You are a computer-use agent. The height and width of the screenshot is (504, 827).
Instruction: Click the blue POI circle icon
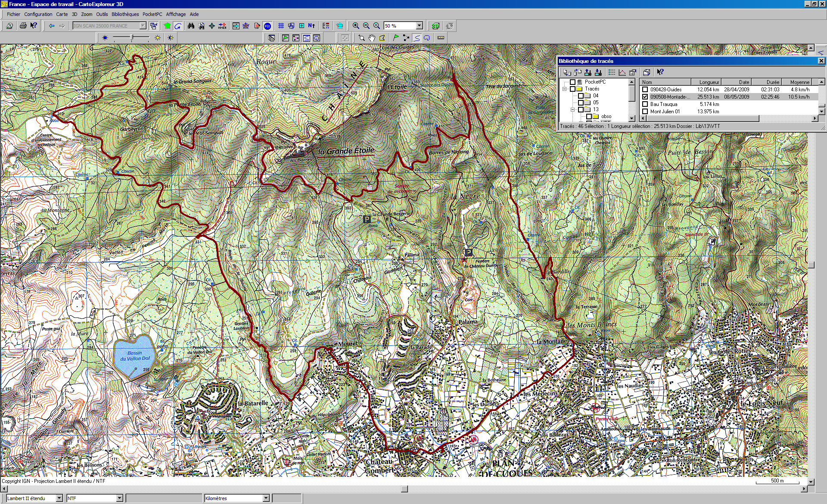coord(267,26)
